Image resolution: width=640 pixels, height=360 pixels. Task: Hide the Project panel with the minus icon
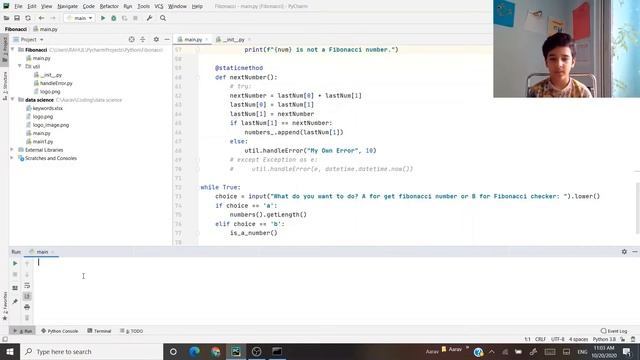[x=167, y=40]
